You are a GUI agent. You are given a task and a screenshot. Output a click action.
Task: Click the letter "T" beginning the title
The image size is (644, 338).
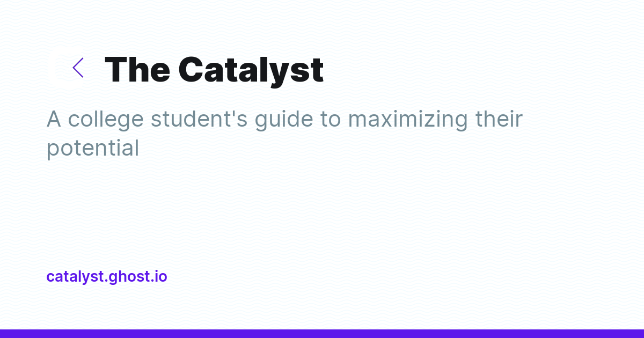coord(116,70)
